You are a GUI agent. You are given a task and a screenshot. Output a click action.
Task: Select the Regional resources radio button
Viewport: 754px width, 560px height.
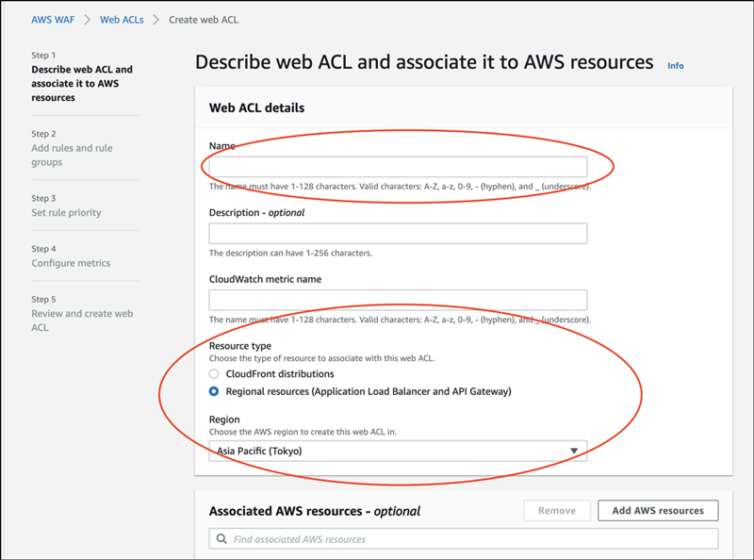coord(214,388)
